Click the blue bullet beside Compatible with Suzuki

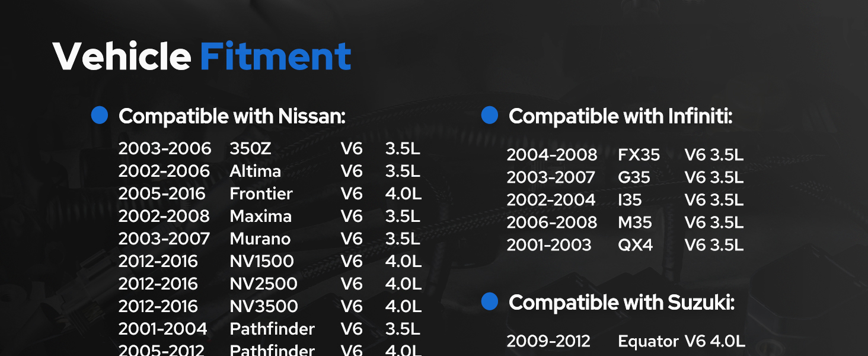[x=490, y=302]
